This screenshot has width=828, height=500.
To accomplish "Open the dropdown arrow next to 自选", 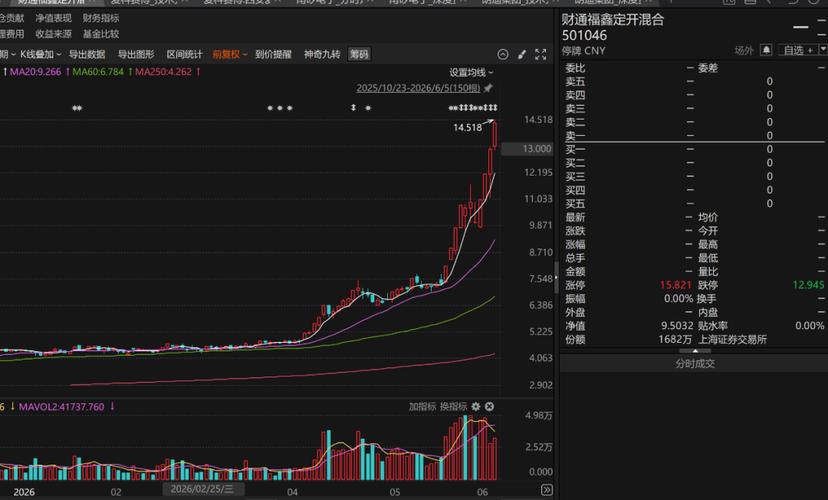I will coord(822,50).
